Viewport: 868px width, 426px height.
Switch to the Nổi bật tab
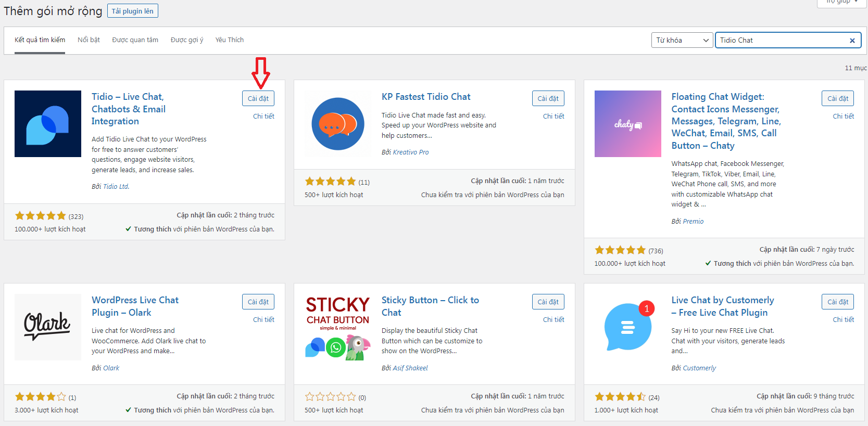[89, 40]
